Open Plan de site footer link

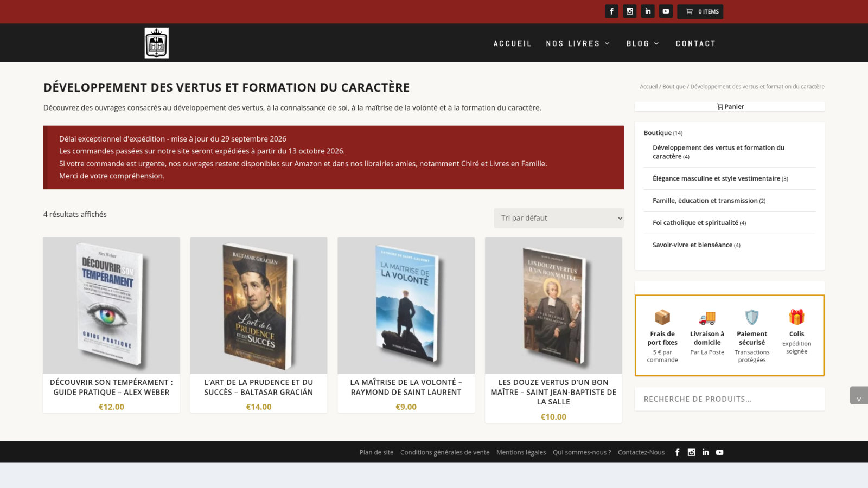pos(376,452)
